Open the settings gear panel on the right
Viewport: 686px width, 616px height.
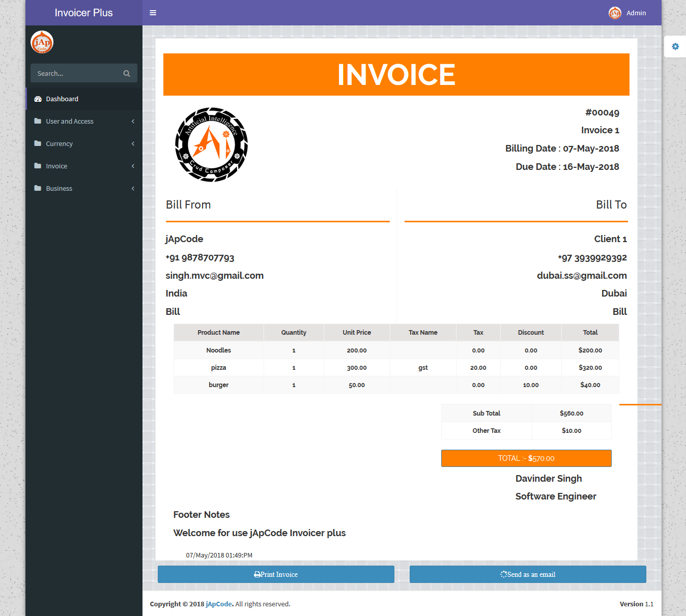[x=675, y=46]
